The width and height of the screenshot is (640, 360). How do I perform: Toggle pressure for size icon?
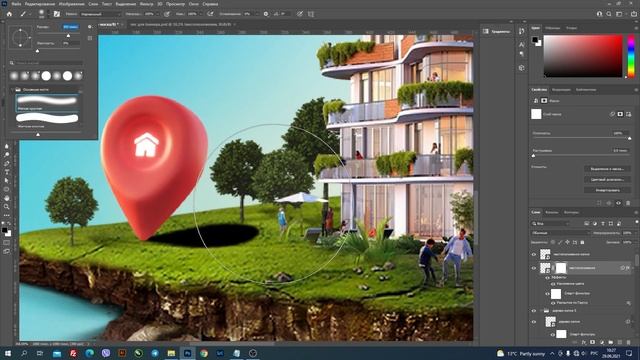[300, 14]
